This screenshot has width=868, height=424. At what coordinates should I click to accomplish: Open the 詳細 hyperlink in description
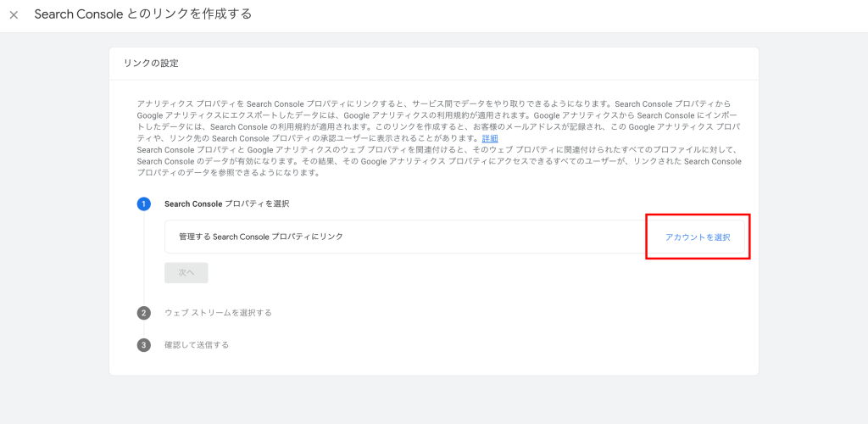[x=490, y=138]
